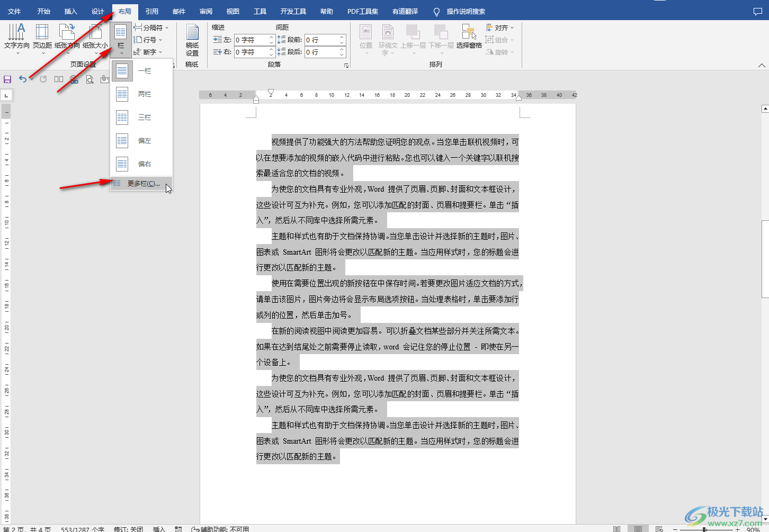
Task: Open the Group (组合) dropdown
Action: tap(500, 40)
